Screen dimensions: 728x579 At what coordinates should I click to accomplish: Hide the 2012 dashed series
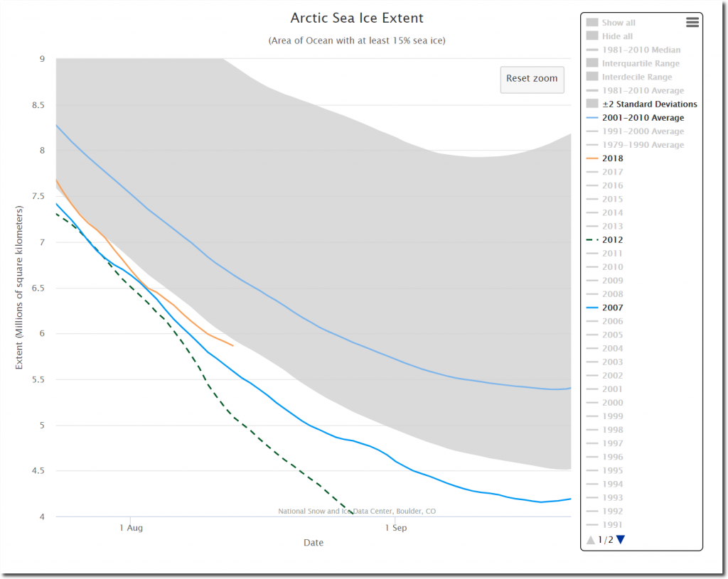pos(612,240)
